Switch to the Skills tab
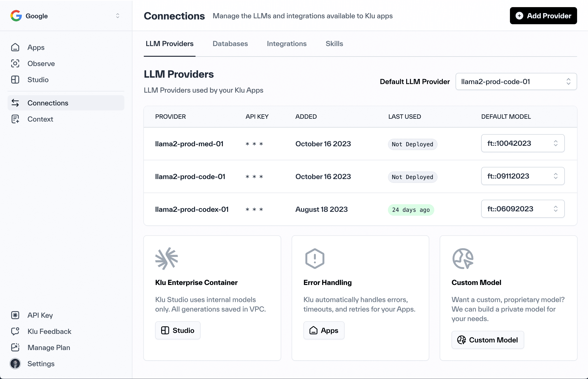 pyautogui.click(x=334, y=43)
